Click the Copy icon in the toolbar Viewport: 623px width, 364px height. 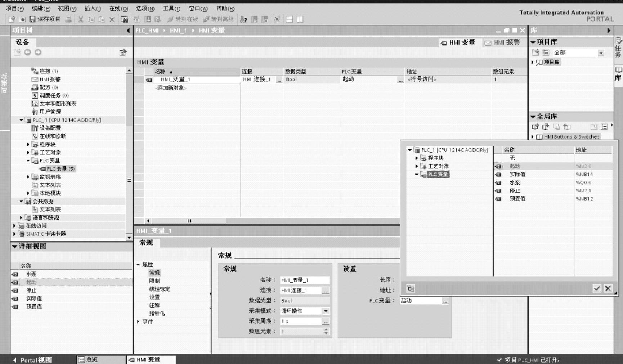(91, 19)
